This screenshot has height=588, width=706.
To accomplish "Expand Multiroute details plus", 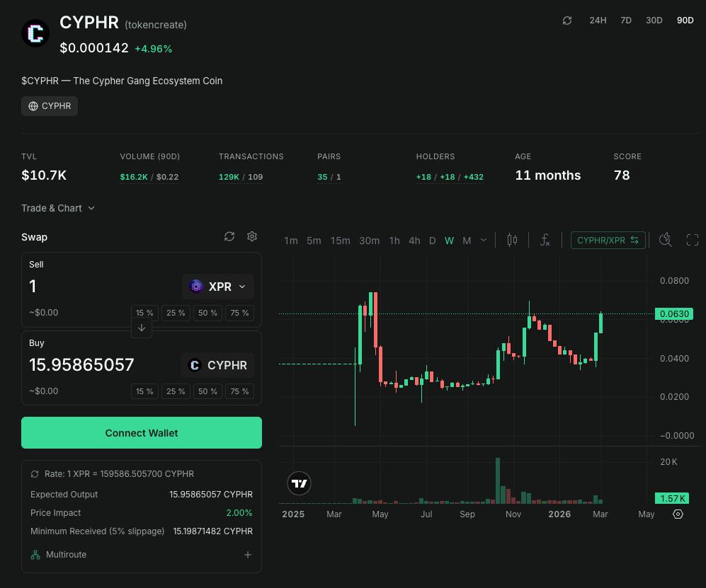I will 248,555.
